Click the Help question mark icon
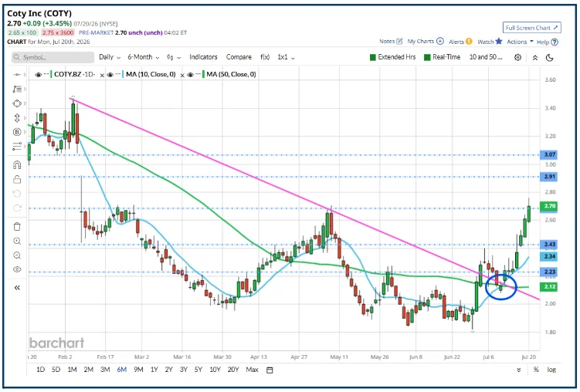This screenshot has width=580, height=392. (x=555, y=42)
